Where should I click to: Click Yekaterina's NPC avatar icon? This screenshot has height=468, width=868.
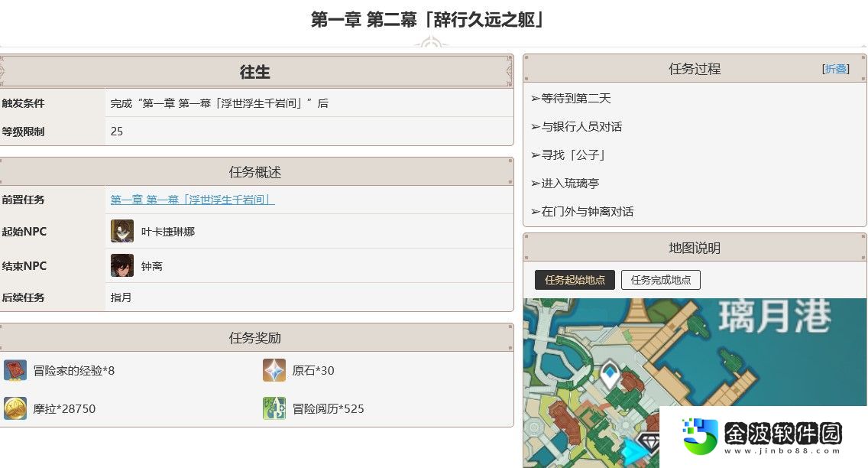click(x=121, y=231)
